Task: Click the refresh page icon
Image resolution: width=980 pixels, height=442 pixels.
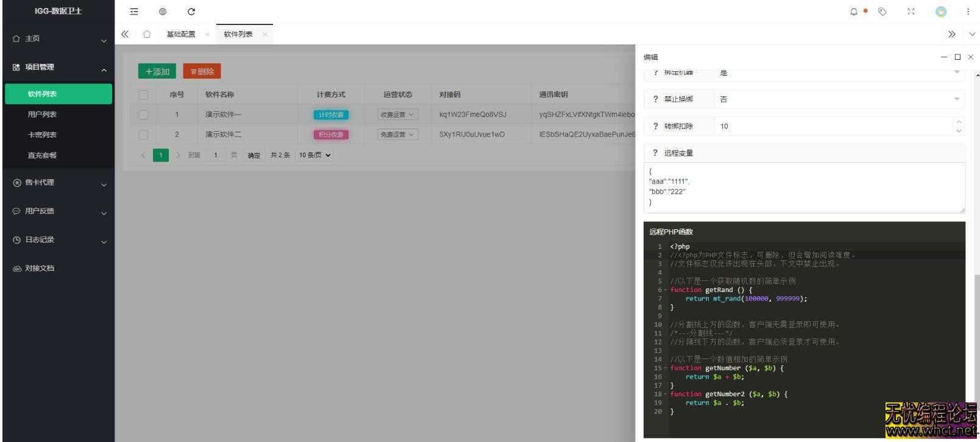Action: 191,12
